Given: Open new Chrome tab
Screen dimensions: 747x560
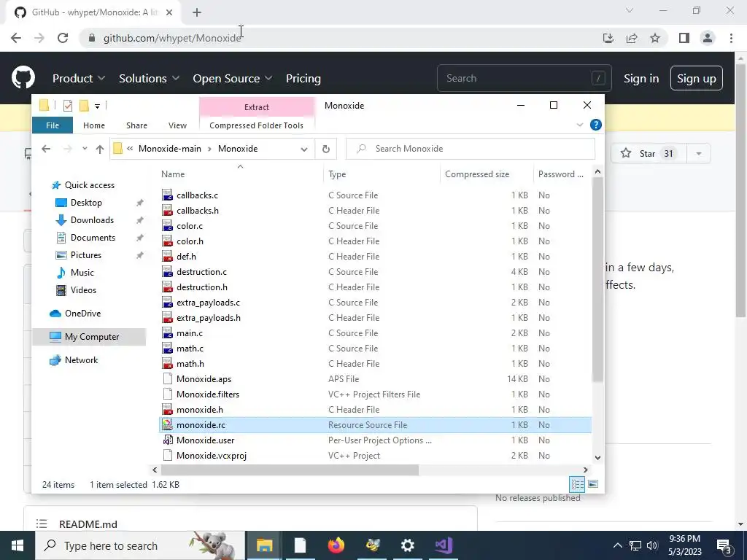Looking at the screenshot, I should point(197,12).
